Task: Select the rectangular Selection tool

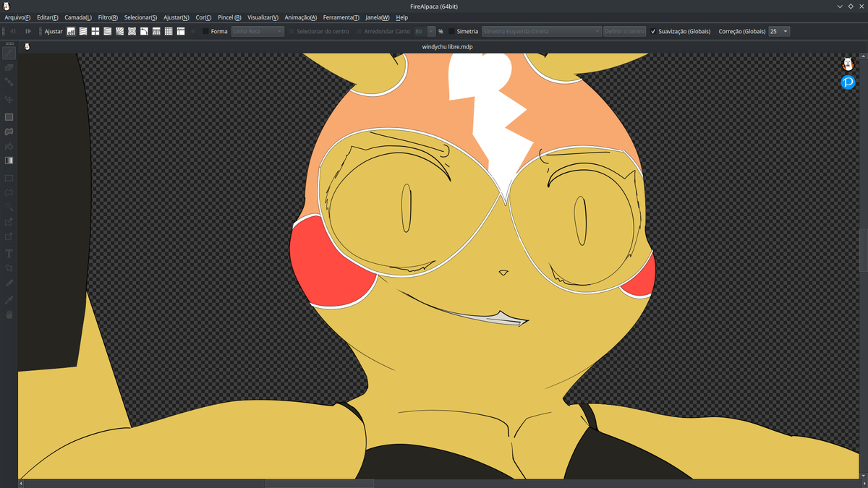Action: coord(9,178)
